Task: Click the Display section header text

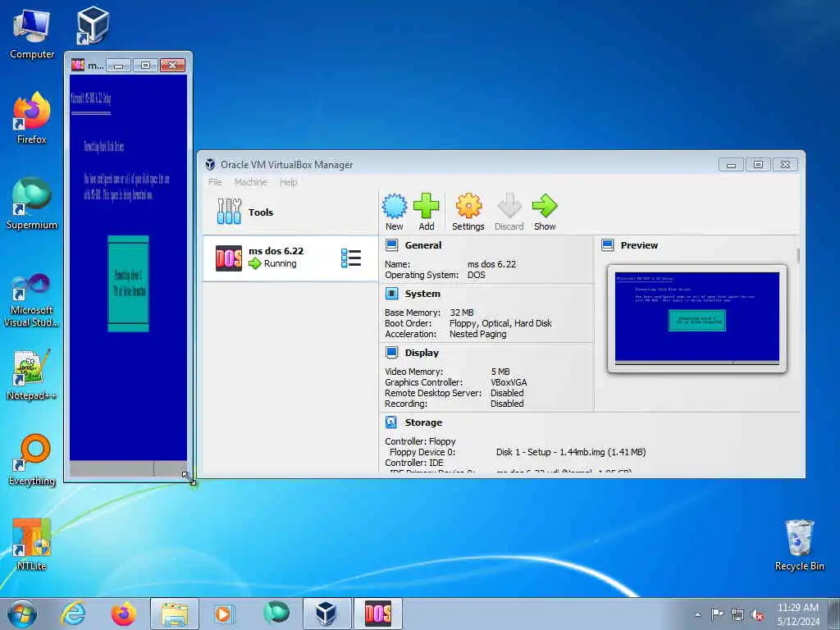Action: tap(422, 353)
